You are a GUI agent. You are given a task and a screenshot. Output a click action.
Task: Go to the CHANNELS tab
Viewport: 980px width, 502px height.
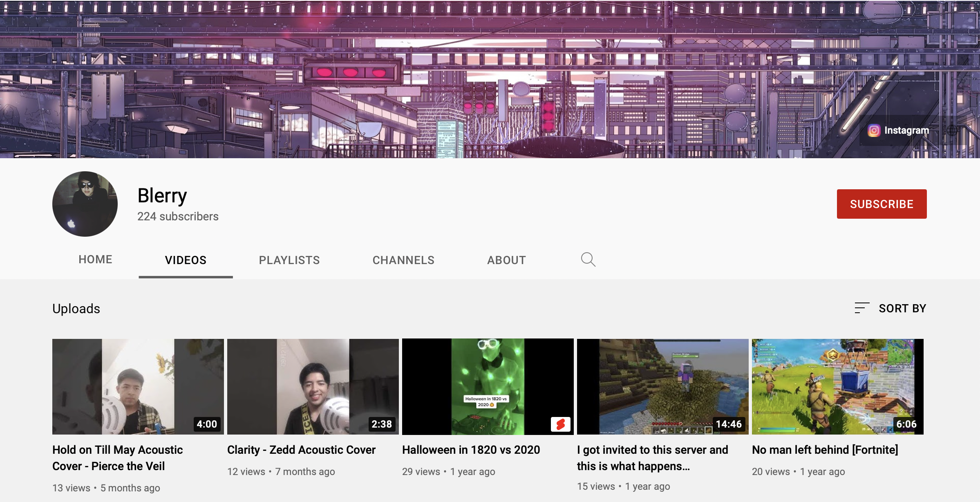pos(403,260)
